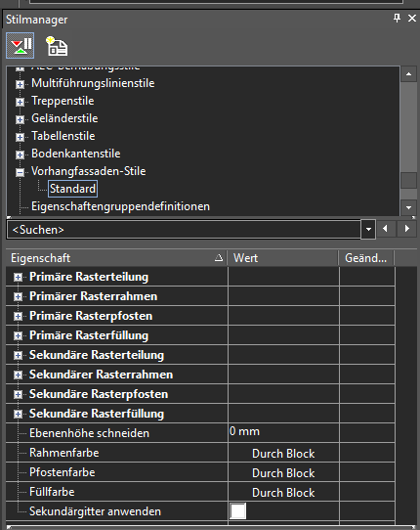420x530 pixels.
Task: Click the new style icon
Action: coord(57,46)
